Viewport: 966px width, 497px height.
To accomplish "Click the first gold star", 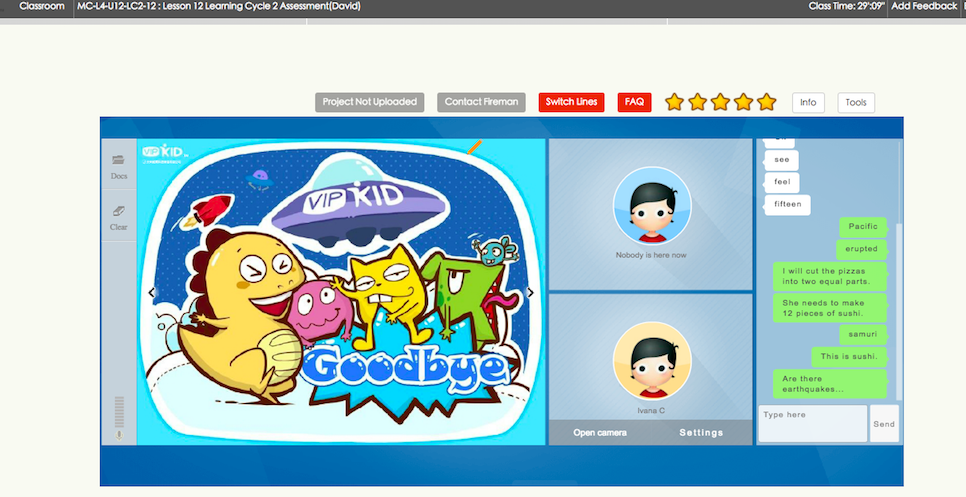I will coord(675,102).
